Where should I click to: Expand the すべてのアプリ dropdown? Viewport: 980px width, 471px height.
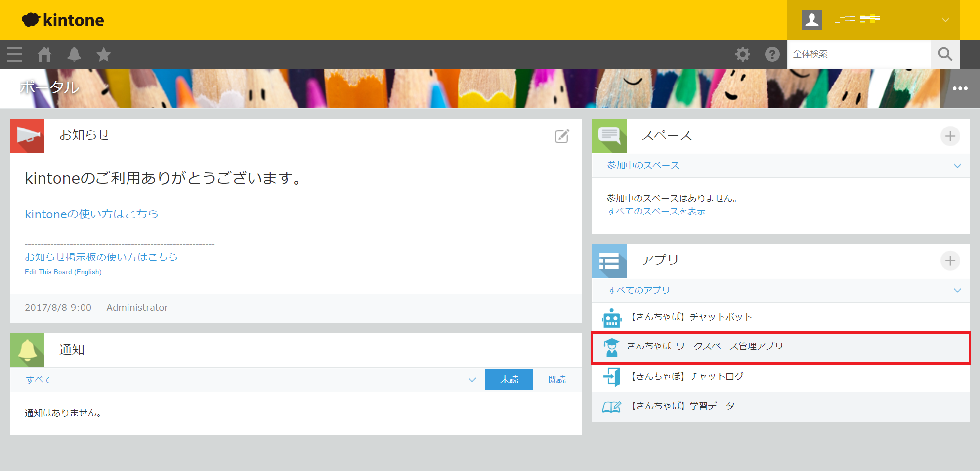(x=957, y=290)
